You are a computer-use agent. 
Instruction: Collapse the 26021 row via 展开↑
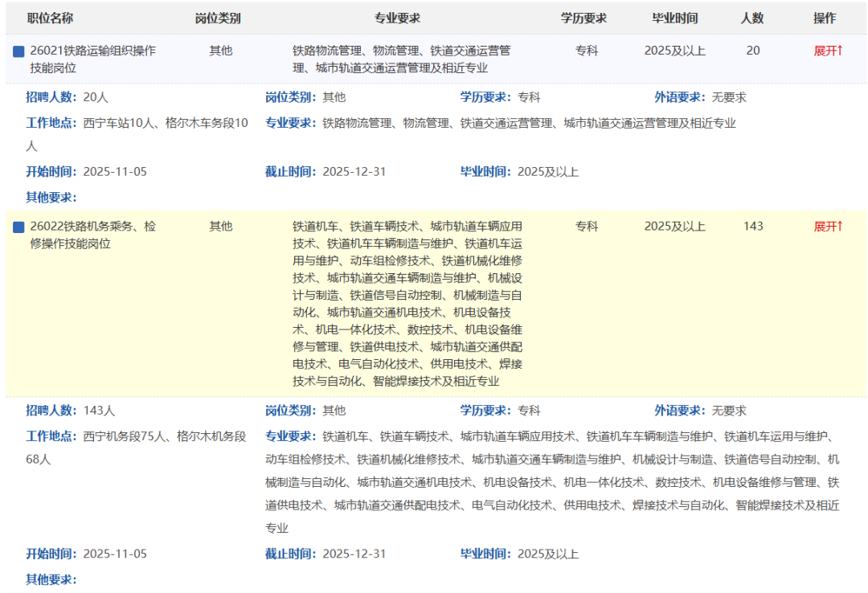tap(828, 51)
